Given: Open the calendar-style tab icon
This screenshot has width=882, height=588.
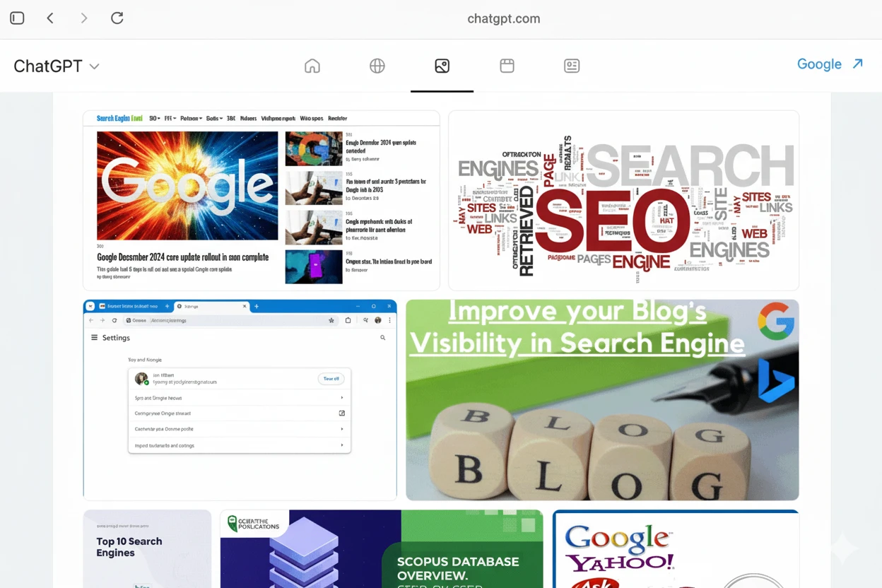Looking at the screenshot, I should pyautogui.click(x=507, y=66).
